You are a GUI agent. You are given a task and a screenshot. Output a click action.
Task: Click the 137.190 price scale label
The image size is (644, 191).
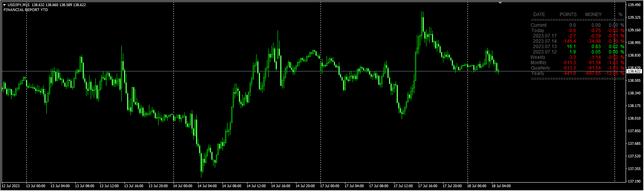(x=634, y=181)
